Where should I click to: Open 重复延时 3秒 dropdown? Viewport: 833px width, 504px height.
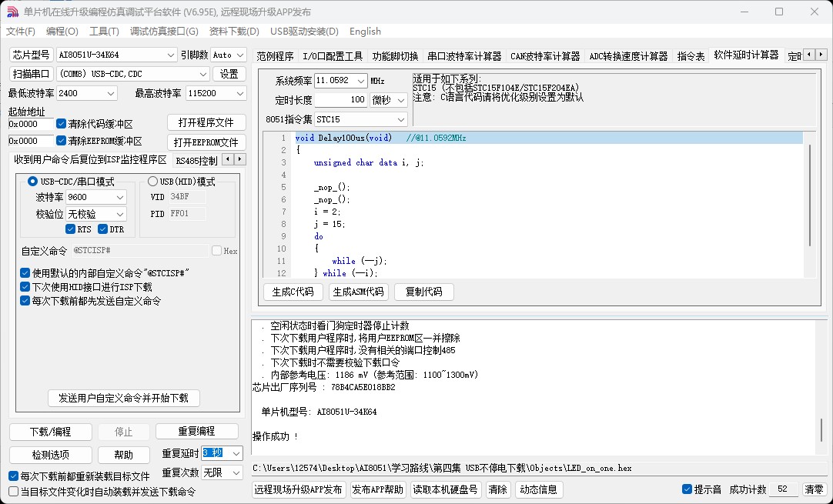pos(222,453)
